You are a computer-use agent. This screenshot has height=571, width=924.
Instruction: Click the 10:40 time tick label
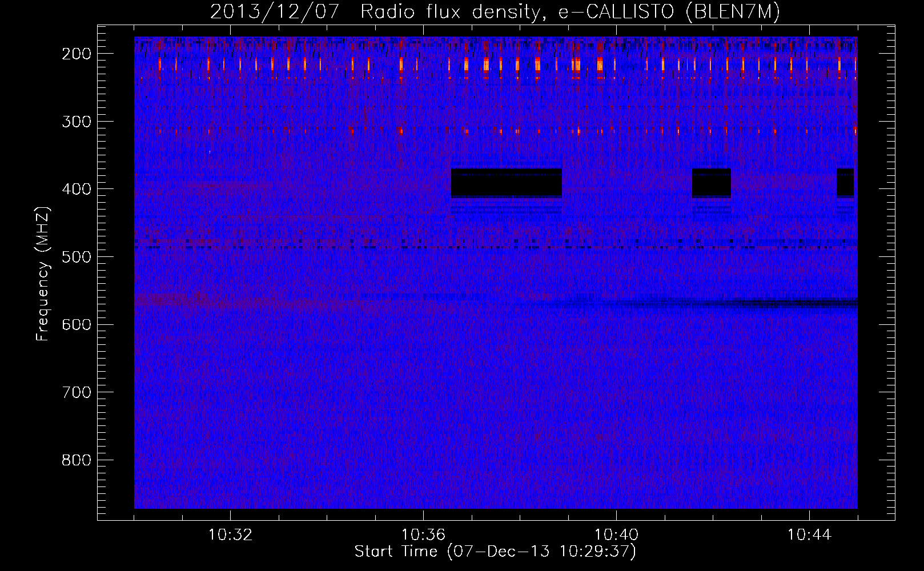pos(616,535)
